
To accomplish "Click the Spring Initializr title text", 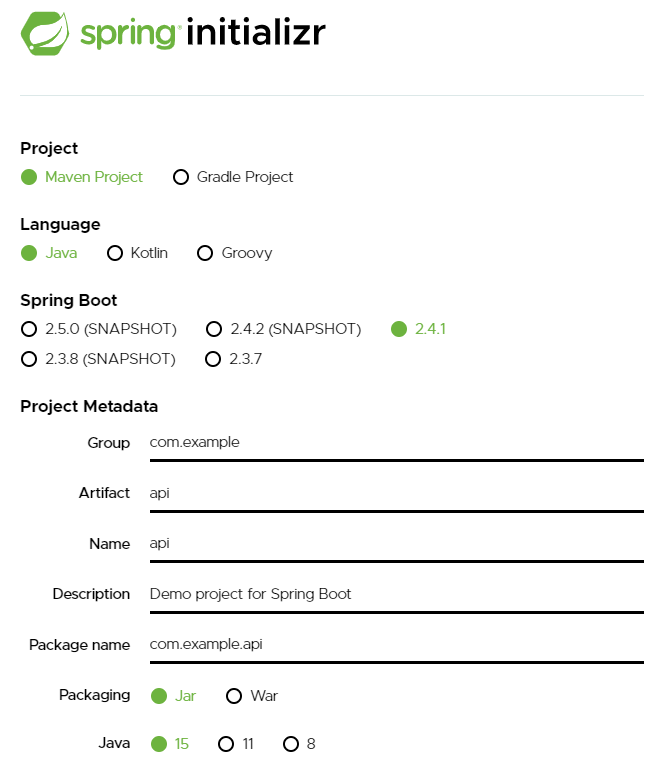I will click(203, 33).
